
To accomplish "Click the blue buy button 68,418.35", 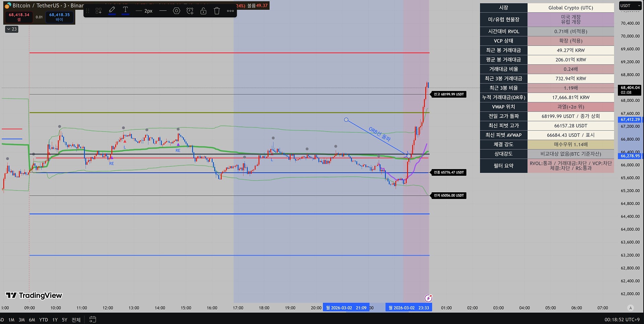I will (x=59, y=17).
